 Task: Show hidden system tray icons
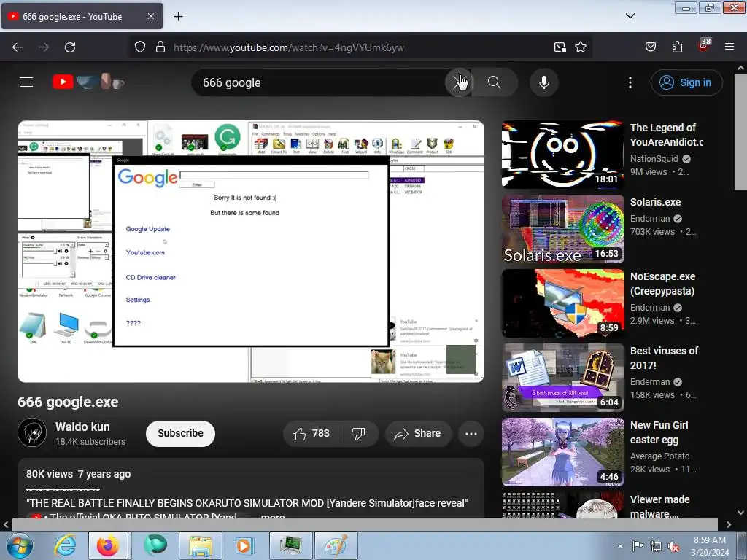620,547
